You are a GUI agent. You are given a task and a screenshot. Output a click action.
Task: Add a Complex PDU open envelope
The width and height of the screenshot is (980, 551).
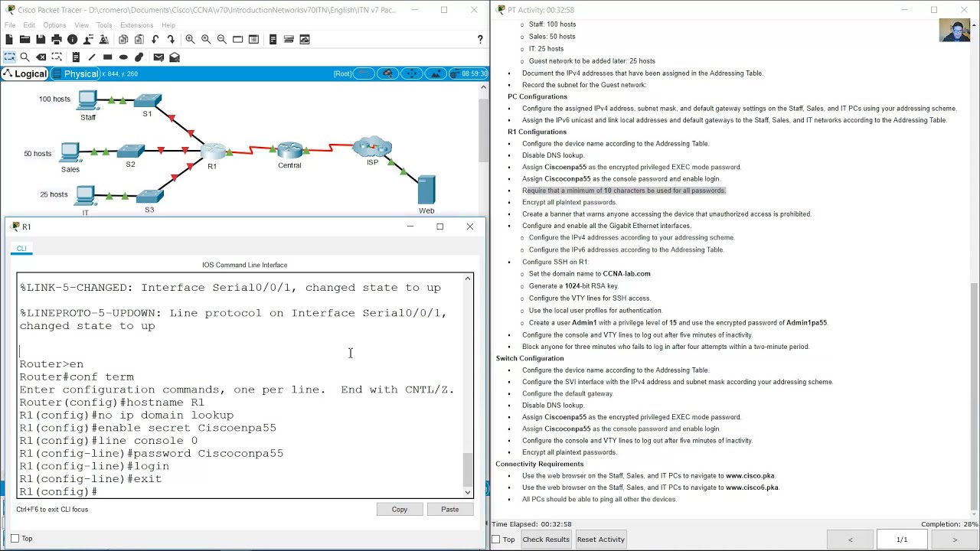[175, 57]
